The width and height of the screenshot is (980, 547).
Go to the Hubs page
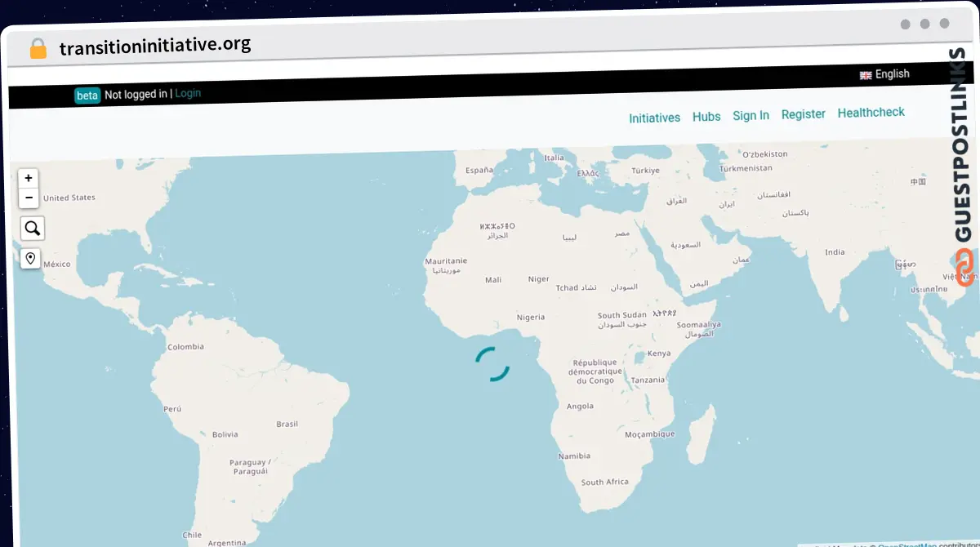click(x=706, y=117)
